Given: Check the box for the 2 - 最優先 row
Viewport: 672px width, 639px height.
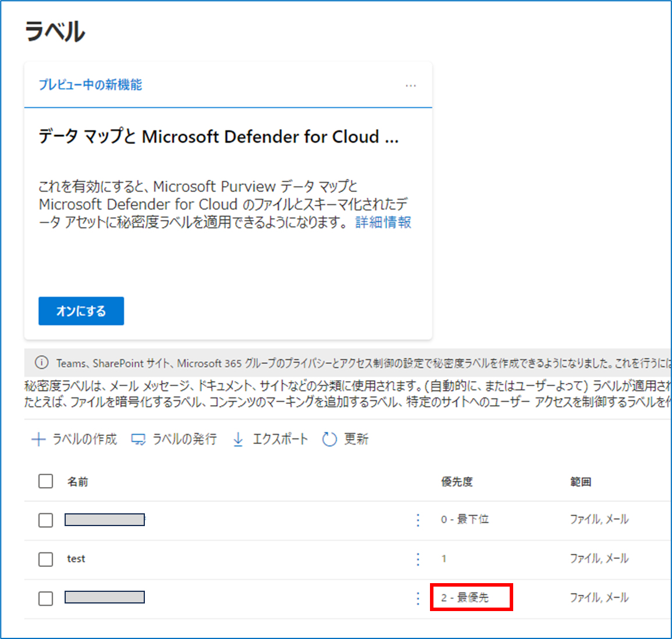Looking at the screenshot, I should [x=45, y=598].
